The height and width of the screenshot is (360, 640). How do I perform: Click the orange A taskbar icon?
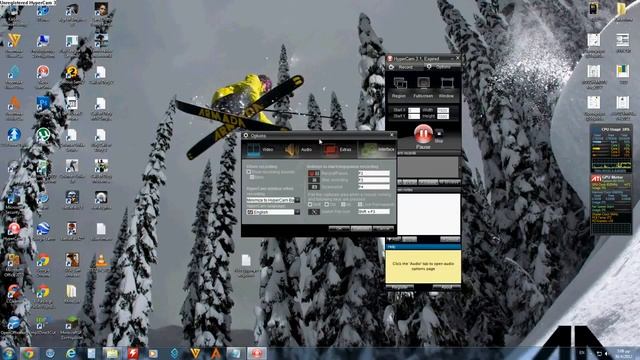(x=216, y=353)
